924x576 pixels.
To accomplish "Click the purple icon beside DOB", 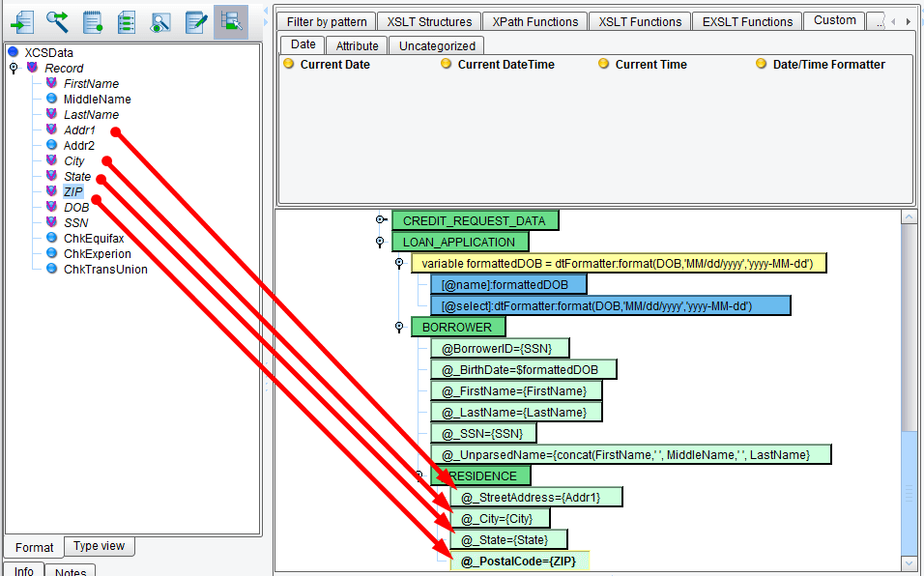I will click(x=52, y=207).
